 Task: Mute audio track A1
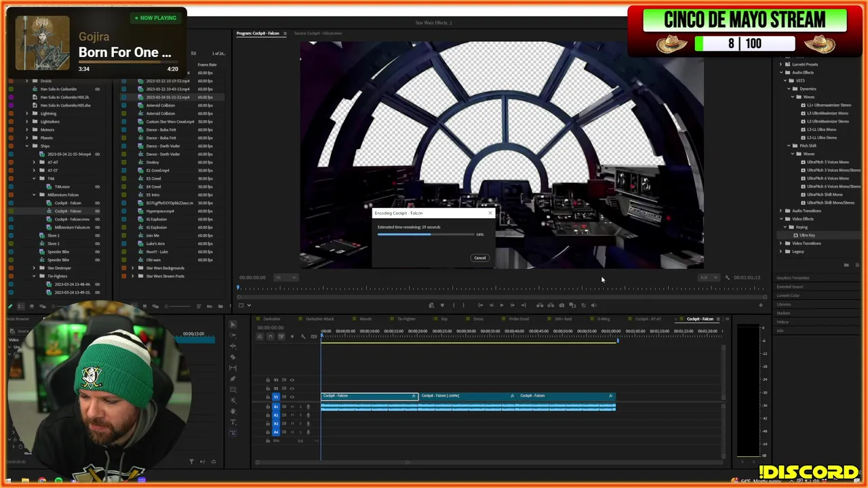point(292,407)
